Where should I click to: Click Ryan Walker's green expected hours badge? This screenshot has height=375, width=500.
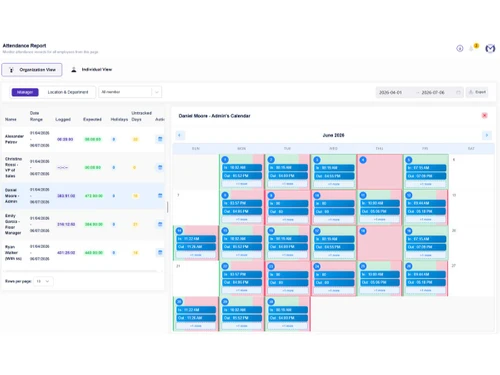click(x=94, y=253)
